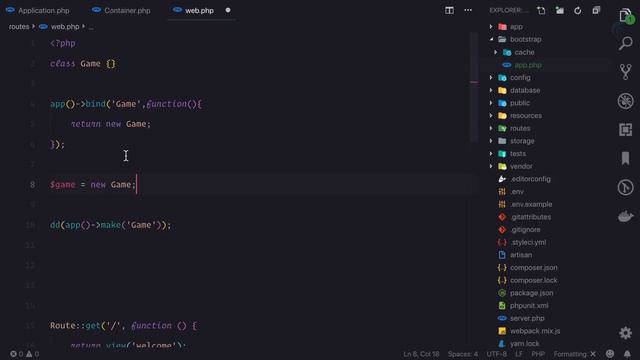Image resolution: width=640 pixels, height=360 pixels.
Task: Expand the cache folder
Action: pyautogui.click(x=524, y=52)
